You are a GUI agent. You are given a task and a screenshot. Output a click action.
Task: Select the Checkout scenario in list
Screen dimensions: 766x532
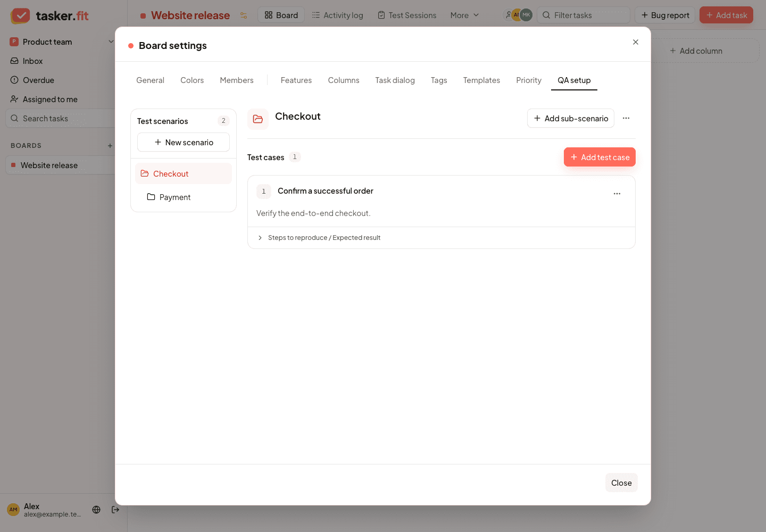click(x=184, y=173)
